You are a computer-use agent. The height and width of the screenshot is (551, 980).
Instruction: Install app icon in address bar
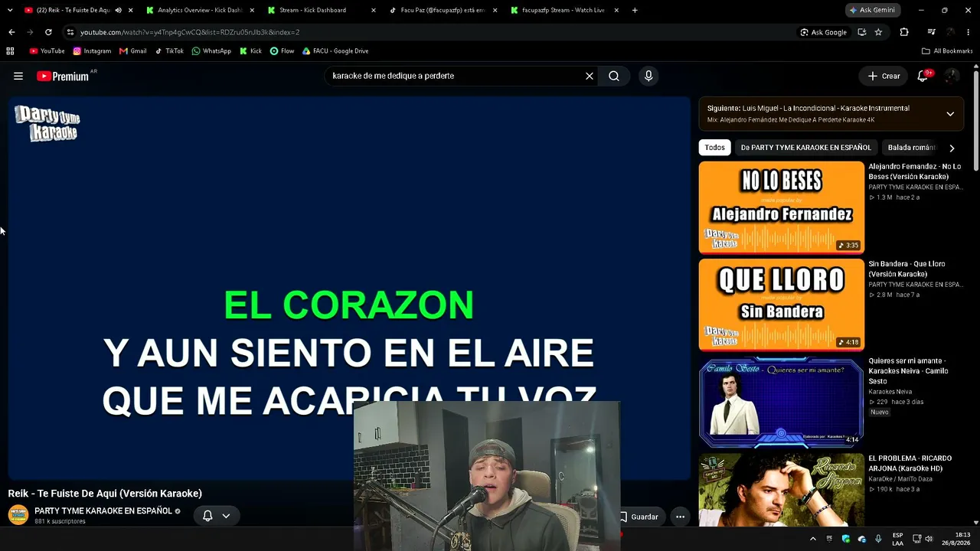tap(862, 32)
